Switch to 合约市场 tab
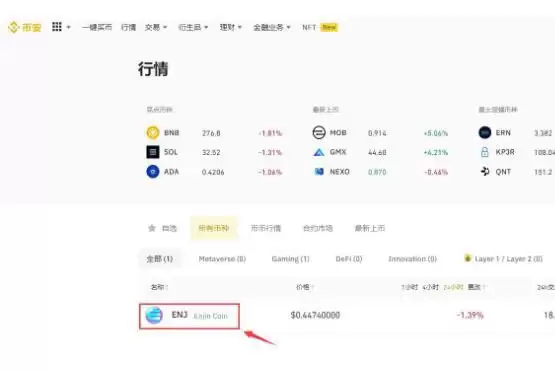This screenshot has width=555, height=372. [x=318, y=228]
